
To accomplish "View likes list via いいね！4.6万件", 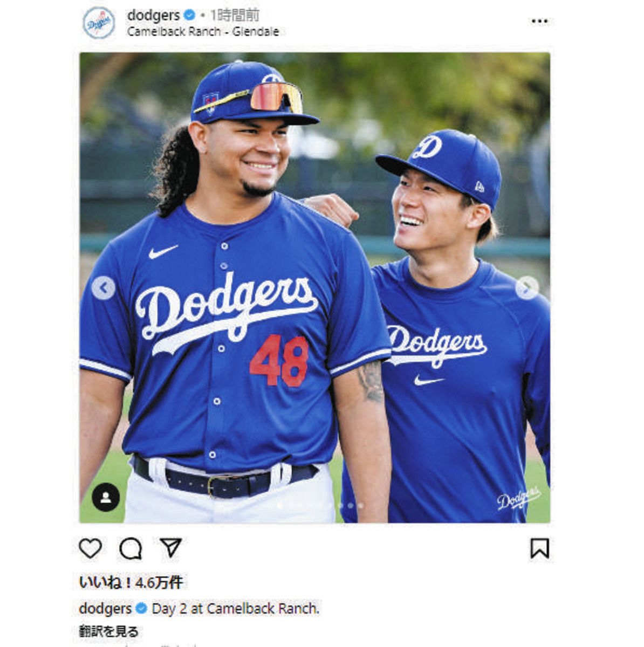I will [131, 582].
